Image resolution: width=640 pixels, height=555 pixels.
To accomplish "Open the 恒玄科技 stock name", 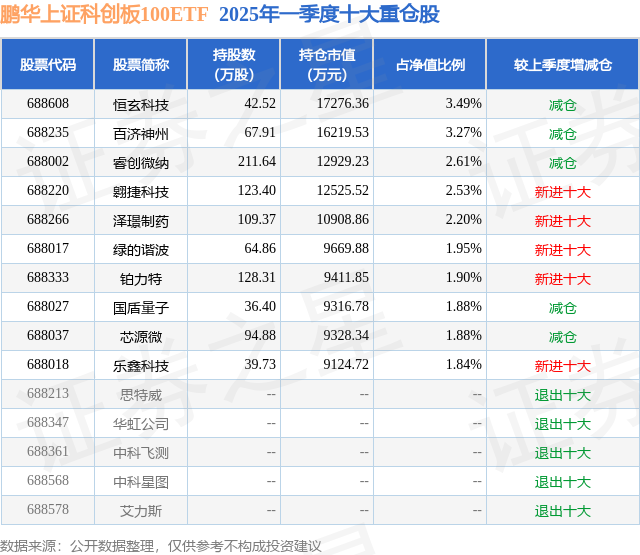I will 141,105.
